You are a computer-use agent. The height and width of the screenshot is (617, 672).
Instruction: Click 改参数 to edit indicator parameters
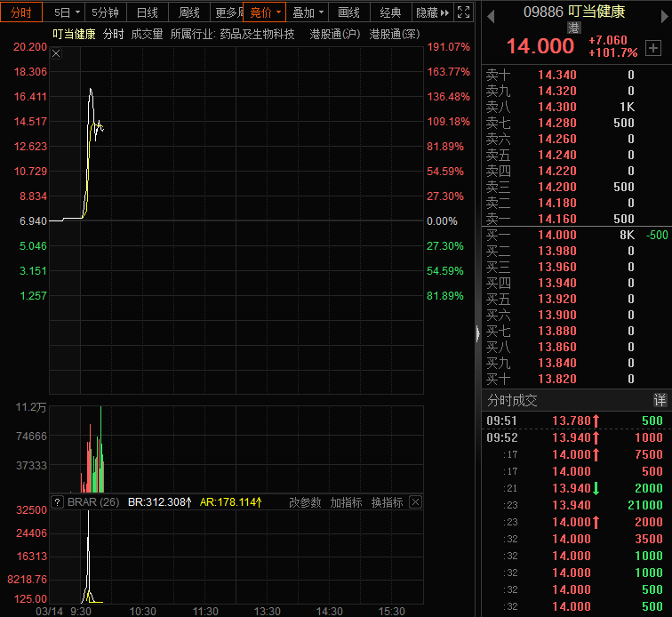pos(305,502)
